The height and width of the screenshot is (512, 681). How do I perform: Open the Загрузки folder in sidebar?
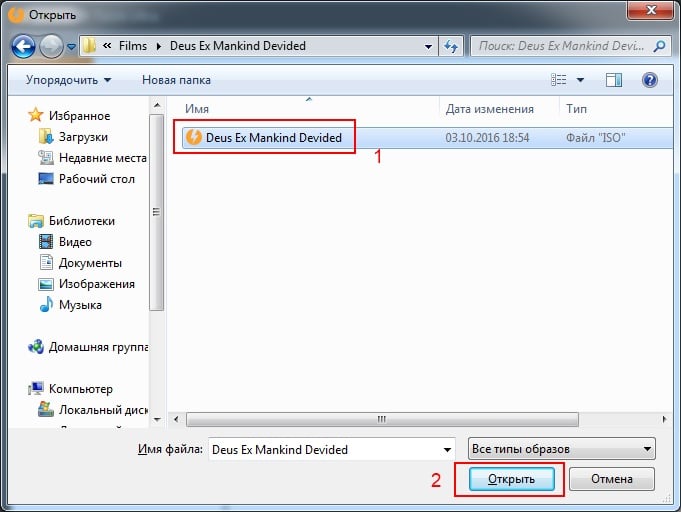[83, 137]
